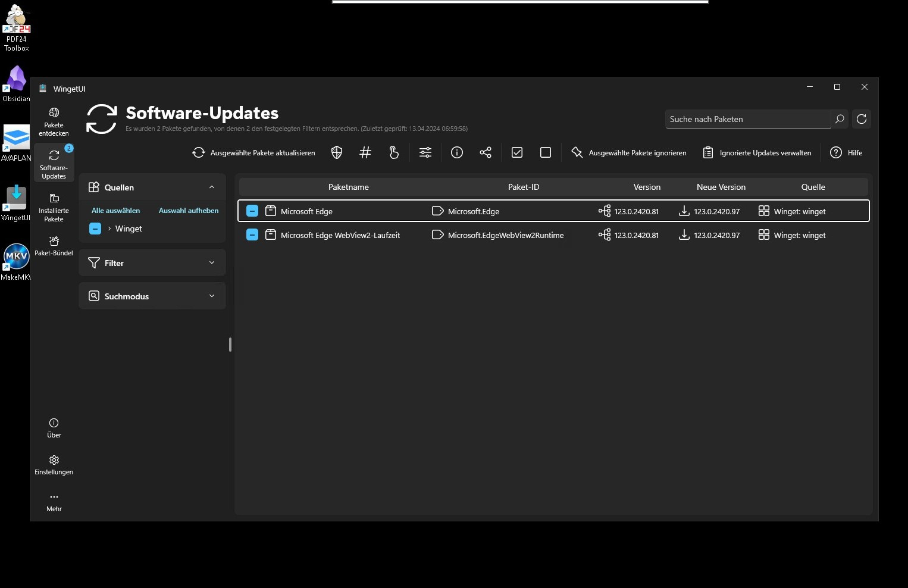Open installation options sliders icon
Screen dimensions: 908x588
[x=425, y=153]
